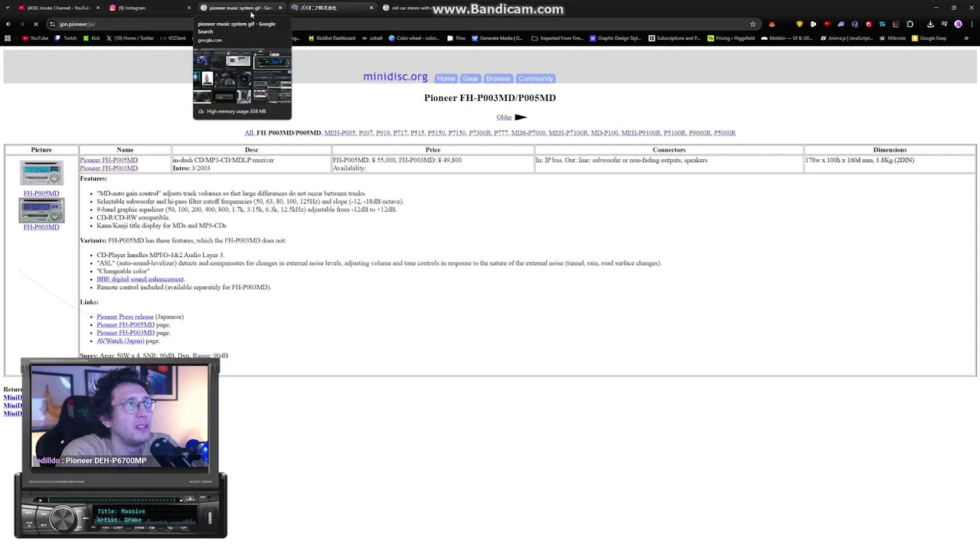Go back using the browser back arrow
This screenshot has width=980, height=551.
(x=7, y=24)
